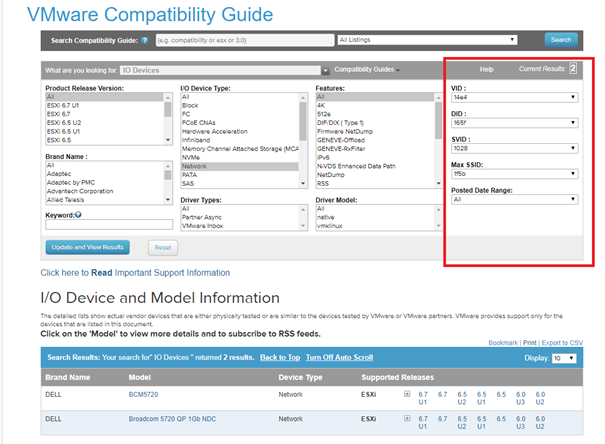605x444 pixels.
Task: Open the SVID dropdown showing 1028
Action: pos(514,148)
